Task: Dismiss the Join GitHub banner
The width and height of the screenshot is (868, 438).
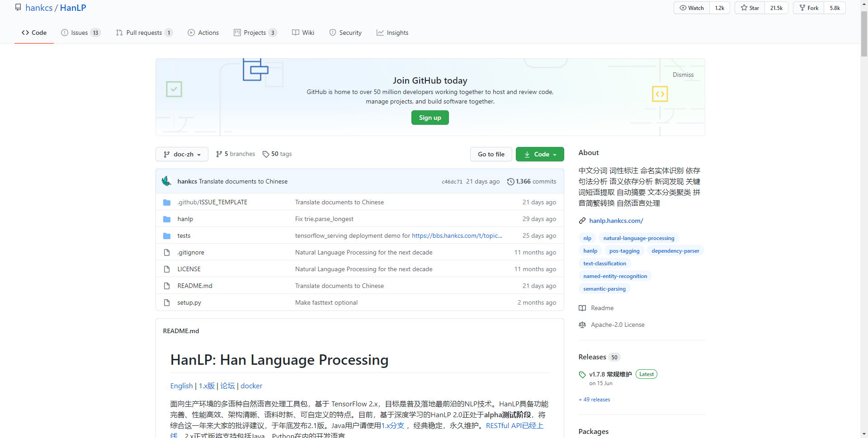Action: (683, 75)
